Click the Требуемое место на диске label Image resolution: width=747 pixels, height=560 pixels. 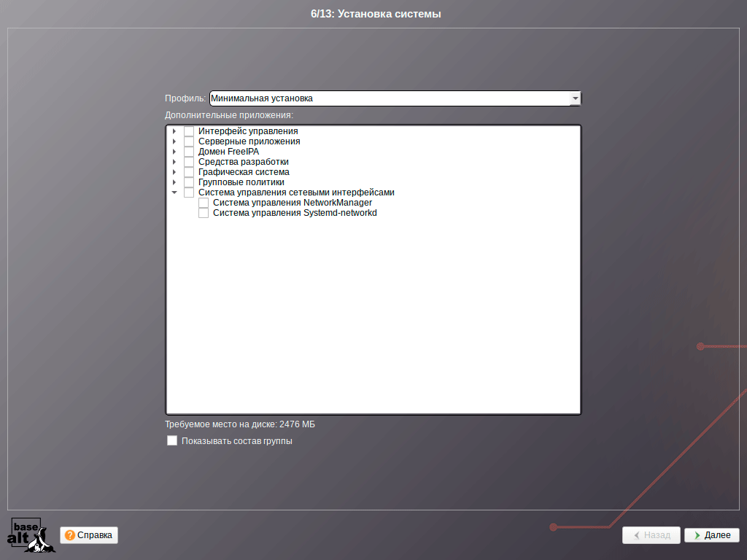(x=239, y=424)
